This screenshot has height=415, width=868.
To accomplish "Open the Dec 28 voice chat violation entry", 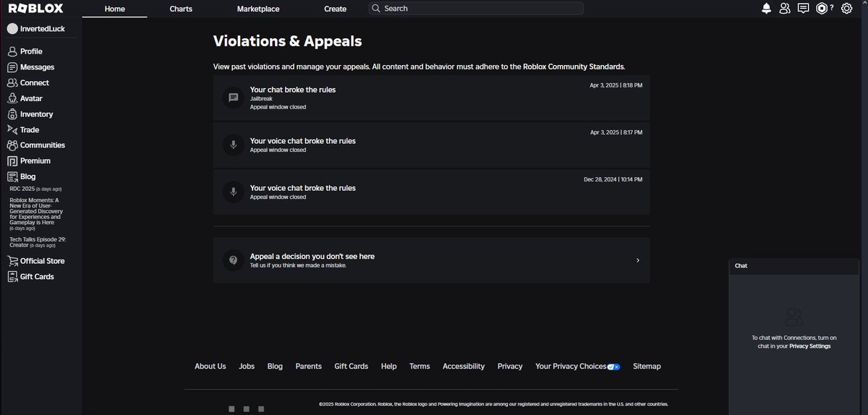I will click(431, 192).
